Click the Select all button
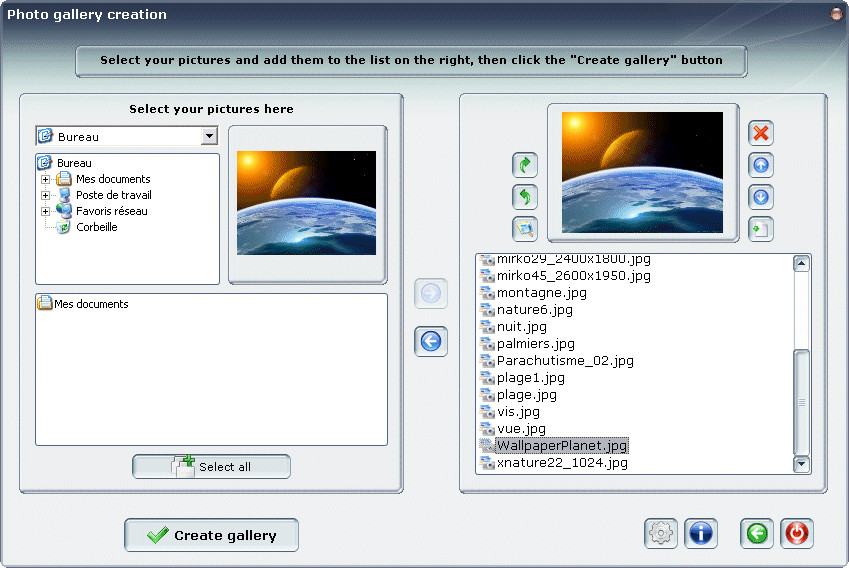The width and height of the screenshot is (849, 568). pos(211,467)
